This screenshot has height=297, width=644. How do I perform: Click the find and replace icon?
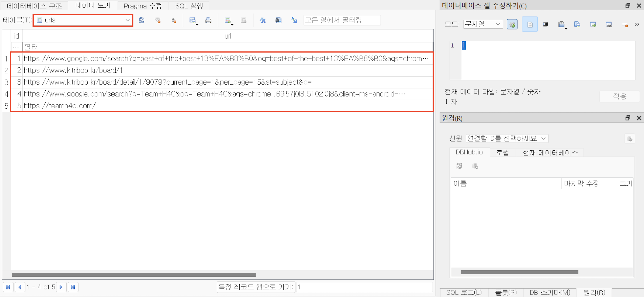point(294,20)
